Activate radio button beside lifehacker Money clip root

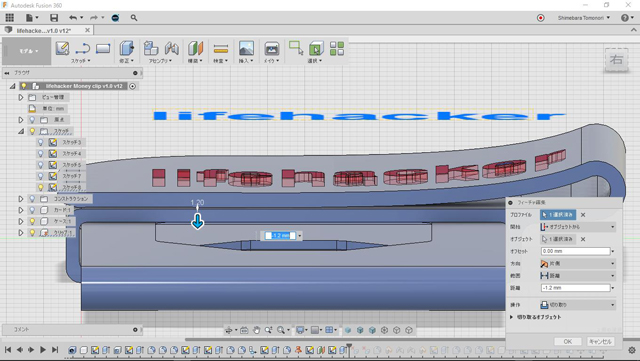coord(133,86)
